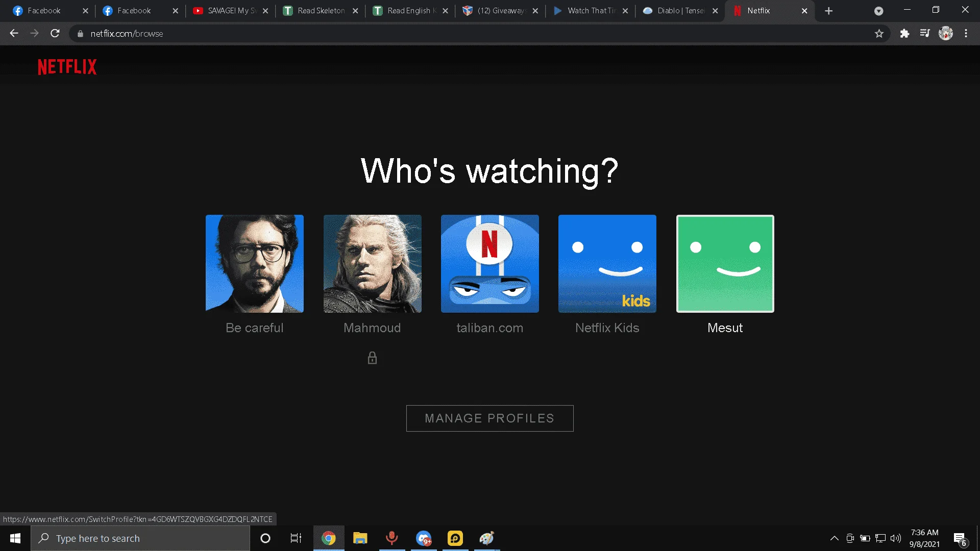Viewport: 980px width, 551px height.
Task: Switch to the second Facebook tab
Action: pyautogui.click(x=140, y=11)
